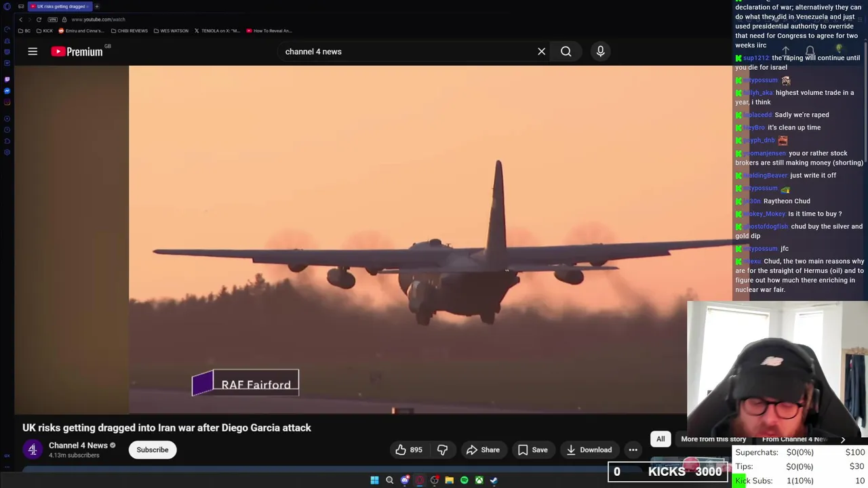This screenshot has width=868, height=488.
Task: Open the Channel 4 News avatar
Action: pos(32,449)
